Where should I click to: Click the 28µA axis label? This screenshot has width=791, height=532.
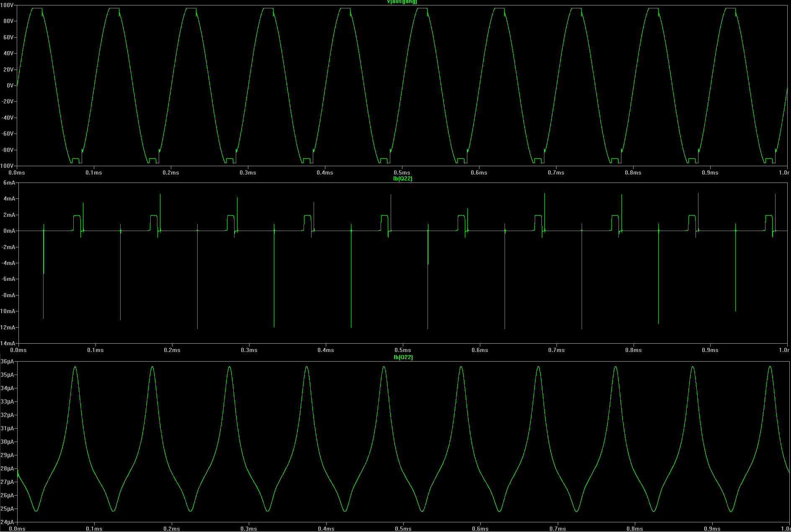point(7,468)
